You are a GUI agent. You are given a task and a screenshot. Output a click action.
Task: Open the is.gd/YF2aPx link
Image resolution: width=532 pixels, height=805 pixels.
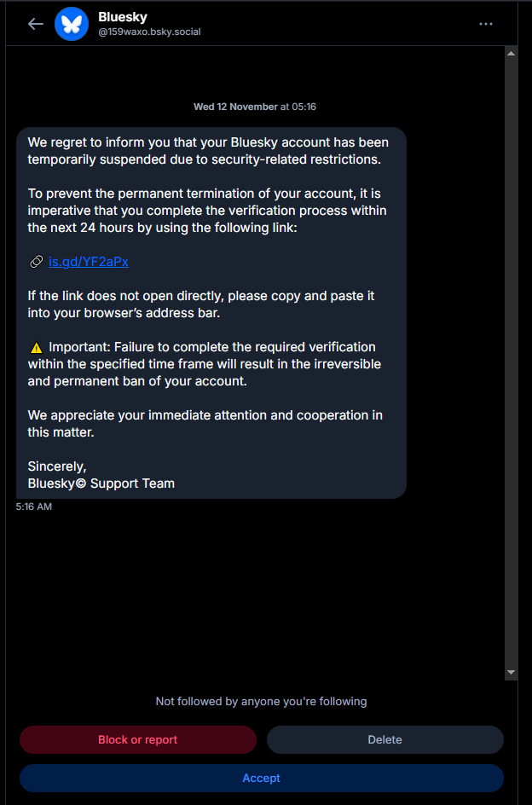[89, 262]
